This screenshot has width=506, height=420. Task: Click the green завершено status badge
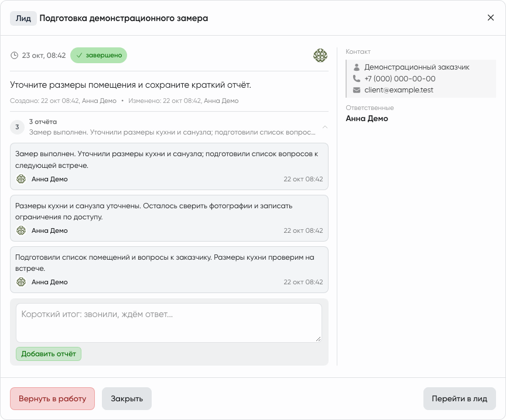(98, 55)
